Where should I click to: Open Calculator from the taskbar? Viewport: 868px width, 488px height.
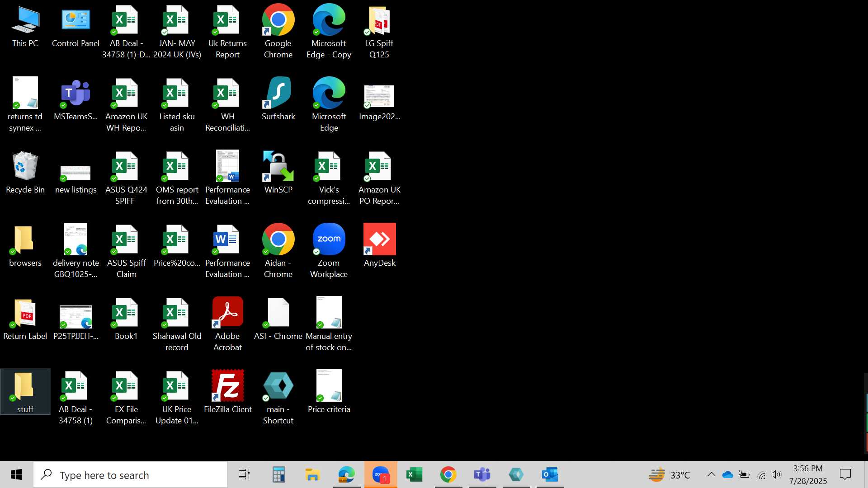(278, 474)
